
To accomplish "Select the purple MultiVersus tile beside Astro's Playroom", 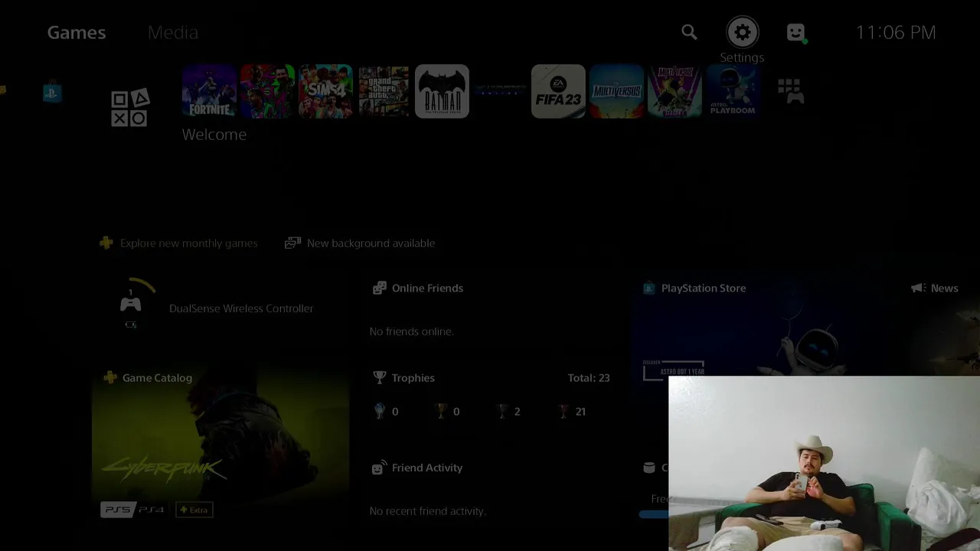I will [675, 91].
